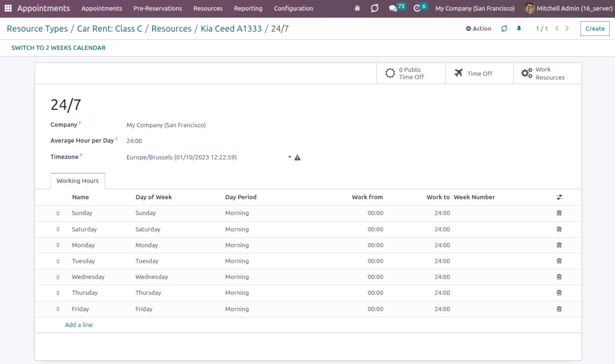Click the Average Hour per Day field
This screenshot has height=364, width=615.
point(134,141)
